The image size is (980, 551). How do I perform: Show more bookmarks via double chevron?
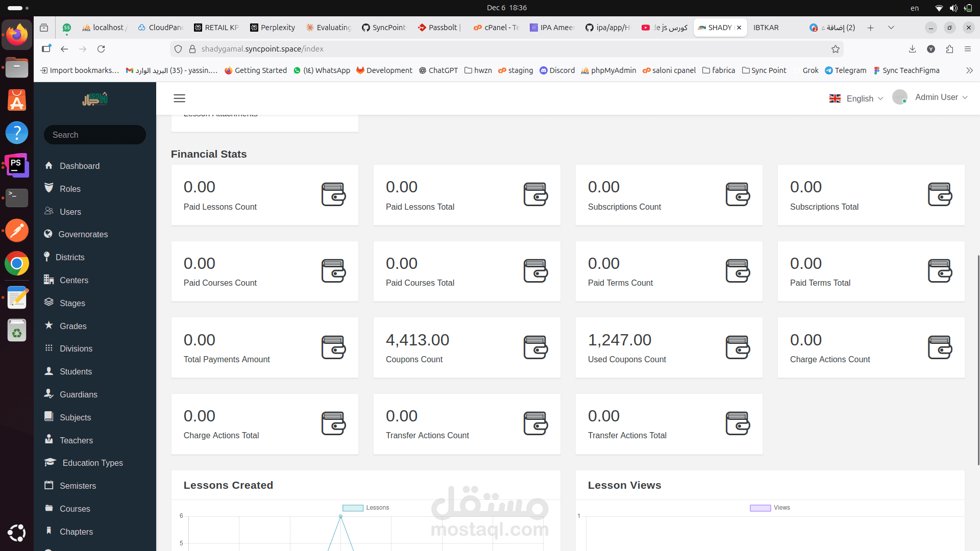coord(969,70)
